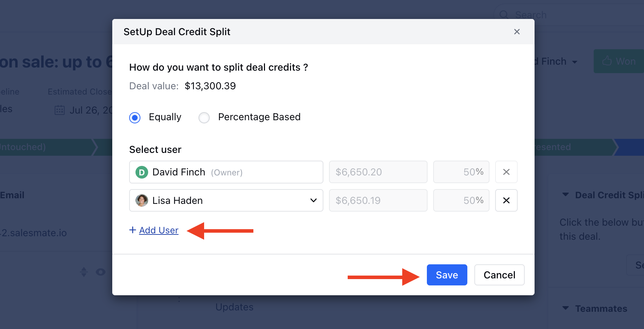Click the Add User link
Viewport: 644px width, 329px height.
(x=159, y=230)
